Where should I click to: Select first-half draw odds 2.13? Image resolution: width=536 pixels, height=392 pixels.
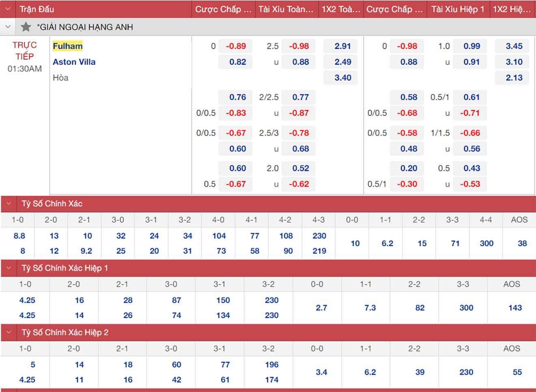point(514,78)
